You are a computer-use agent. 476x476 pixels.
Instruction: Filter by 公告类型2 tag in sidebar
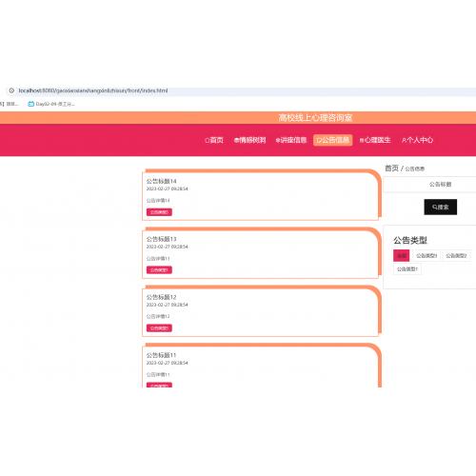point(456,256)
